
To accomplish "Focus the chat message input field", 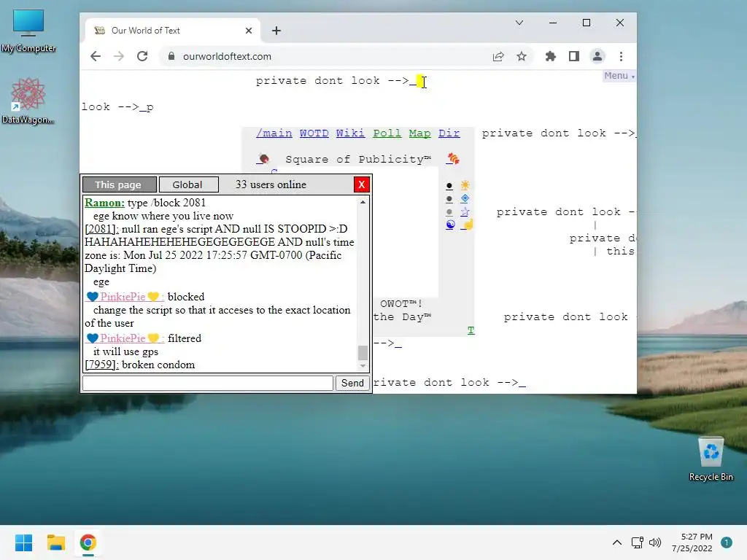I will (208, 383).
